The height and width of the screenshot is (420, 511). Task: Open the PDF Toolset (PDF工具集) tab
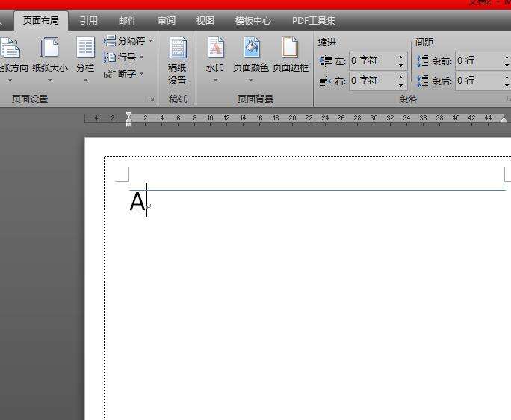pos(314,21)
